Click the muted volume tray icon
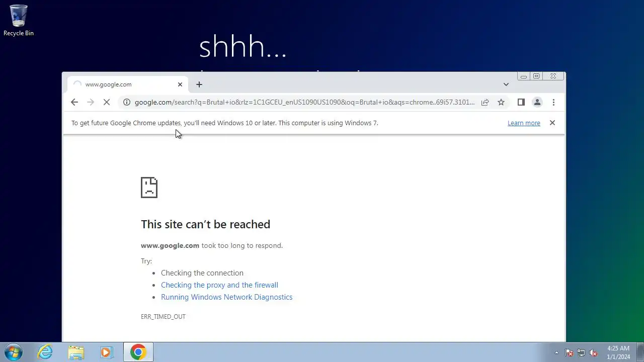Image resolution: width=644 pixels, height=362 pixels. coord(593,352)
